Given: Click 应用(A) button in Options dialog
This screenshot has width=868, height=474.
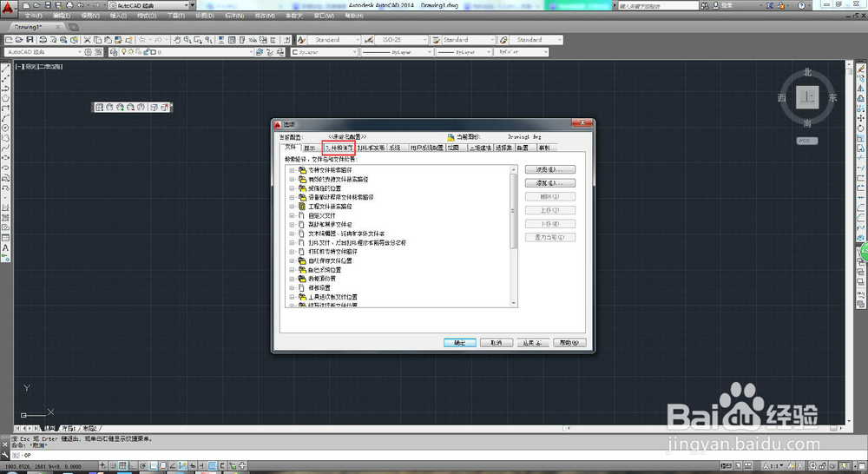Looking at the screenshot, I should coord(533,343).
